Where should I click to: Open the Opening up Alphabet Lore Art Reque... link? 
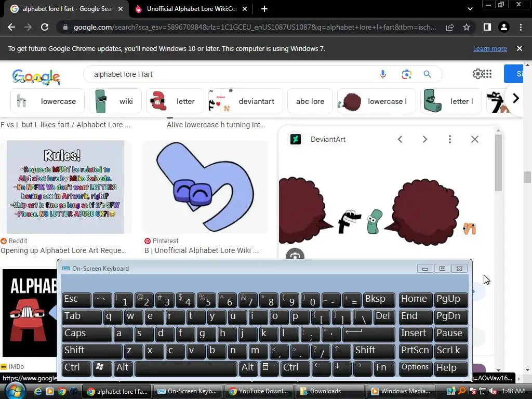[x=63, y=250]
